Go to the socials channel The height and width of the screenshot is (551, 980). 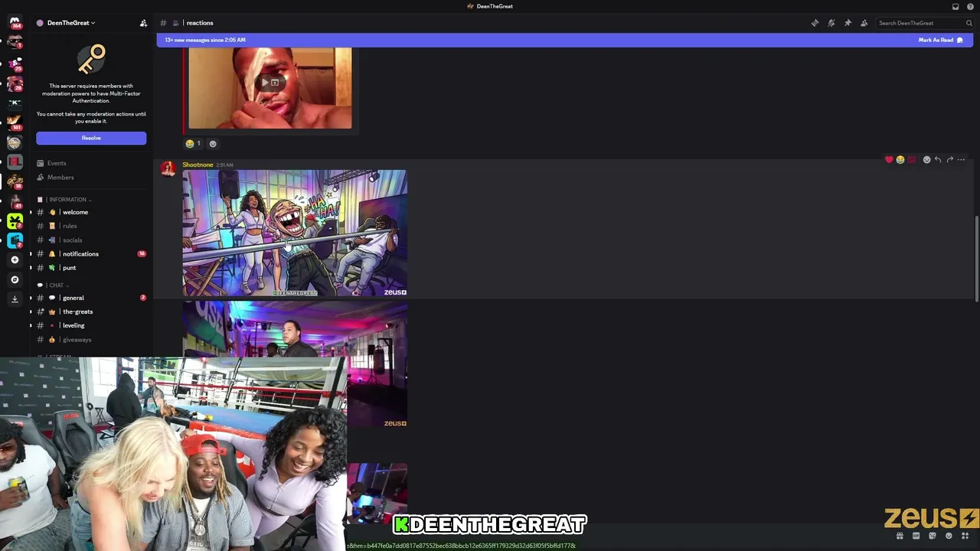(91, 240)
